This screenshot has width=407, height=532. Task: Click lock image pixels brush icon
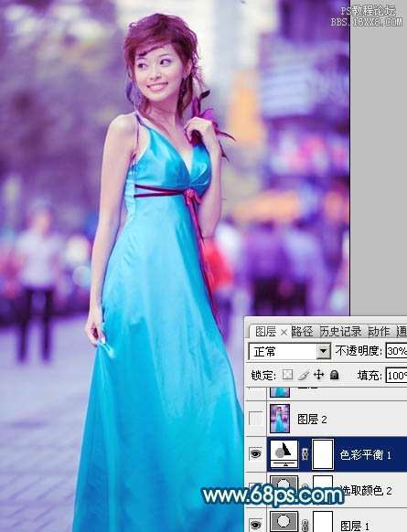304,375
